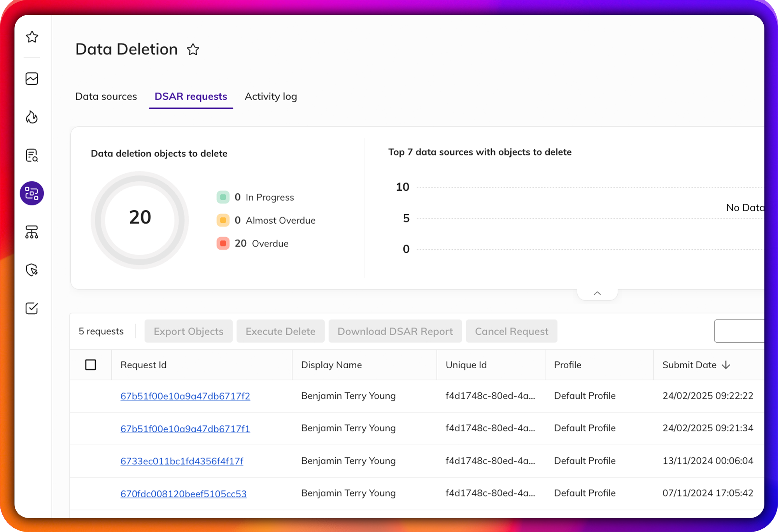Click the Download DSAR Report button
Image resolution: width=778 pixels, height=532 pixels.
pos(395,331)
